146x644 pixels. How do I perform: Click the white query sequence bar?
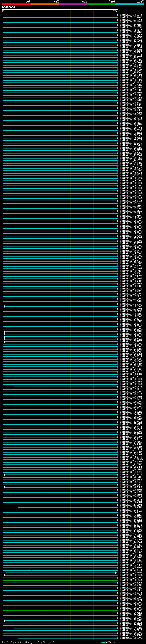click(x=60, y=9)
